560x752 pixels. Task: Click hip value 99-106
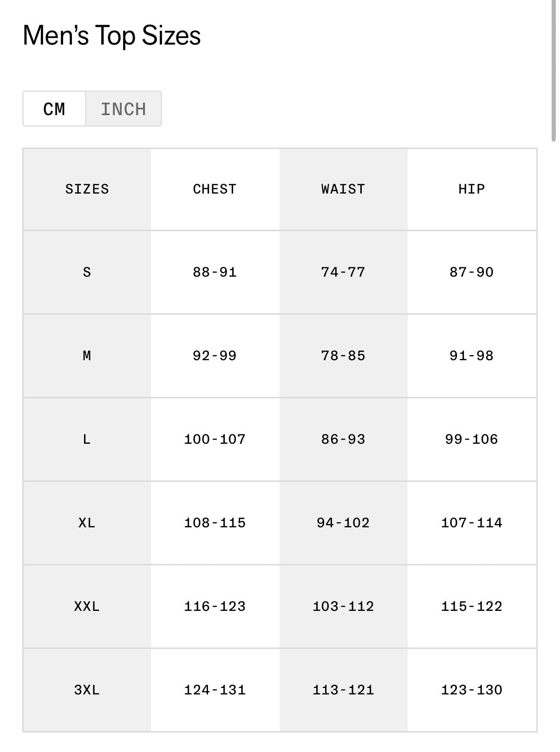[x=472, y=440]
